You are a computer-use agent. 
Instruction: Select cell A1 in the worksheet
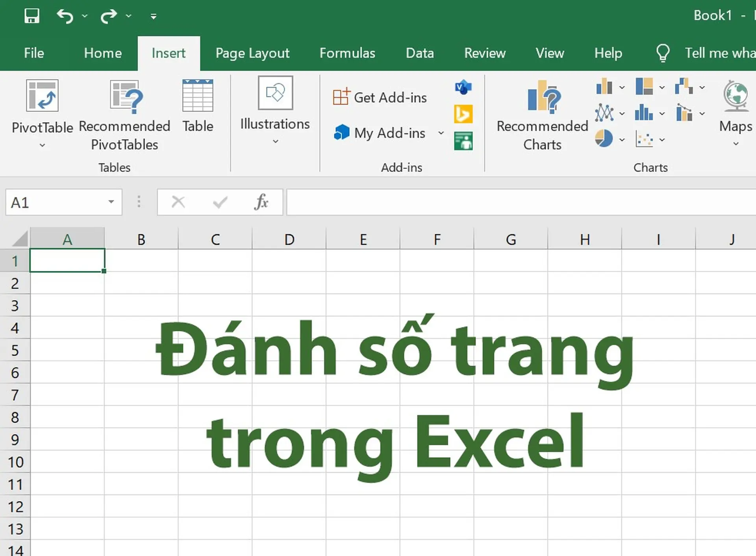point(67,261)
